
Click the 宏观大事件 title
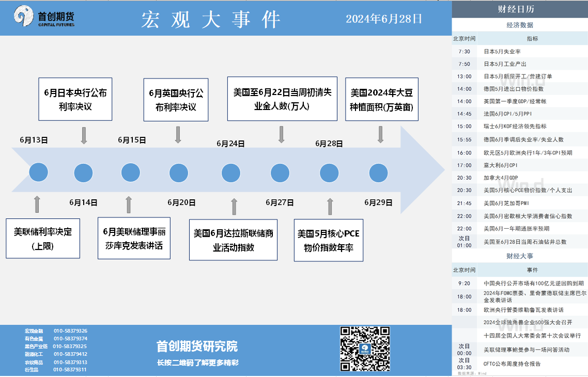point(211,20)
